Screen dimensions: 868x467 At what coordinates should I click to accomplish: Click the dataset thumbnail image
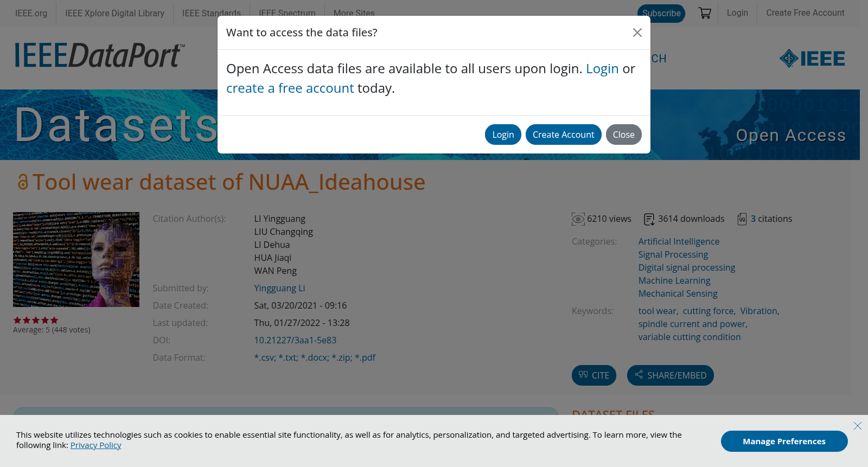(x=76, y=260)
